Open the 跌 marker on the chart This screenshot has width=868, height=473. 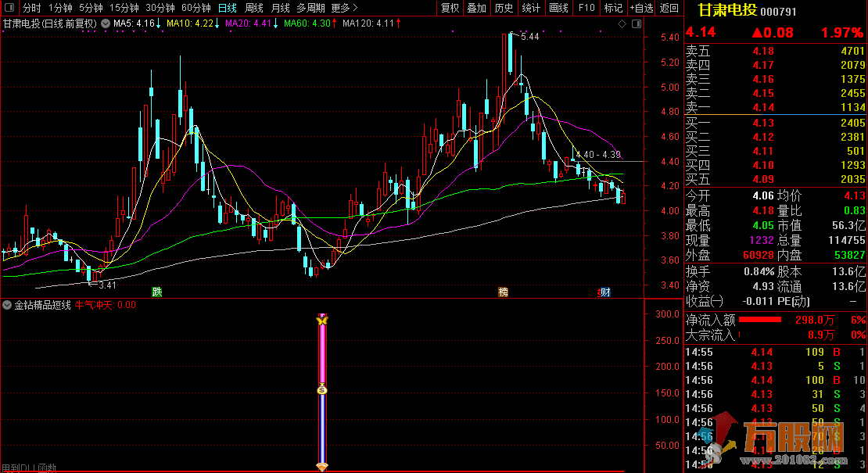157,292
